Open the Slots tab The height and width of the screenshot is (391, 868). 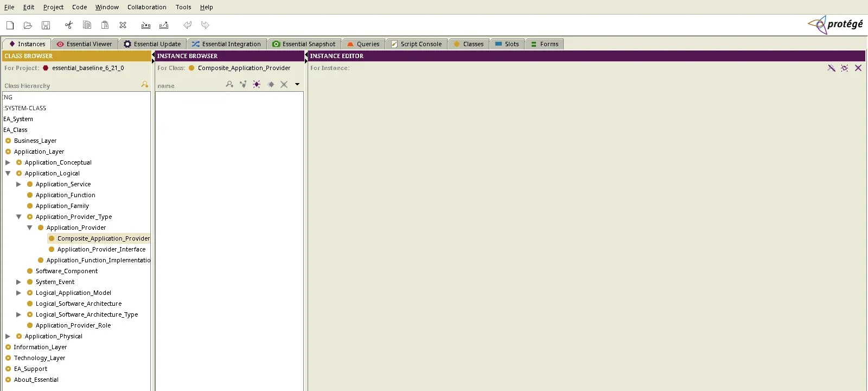(x=507, y=44)
